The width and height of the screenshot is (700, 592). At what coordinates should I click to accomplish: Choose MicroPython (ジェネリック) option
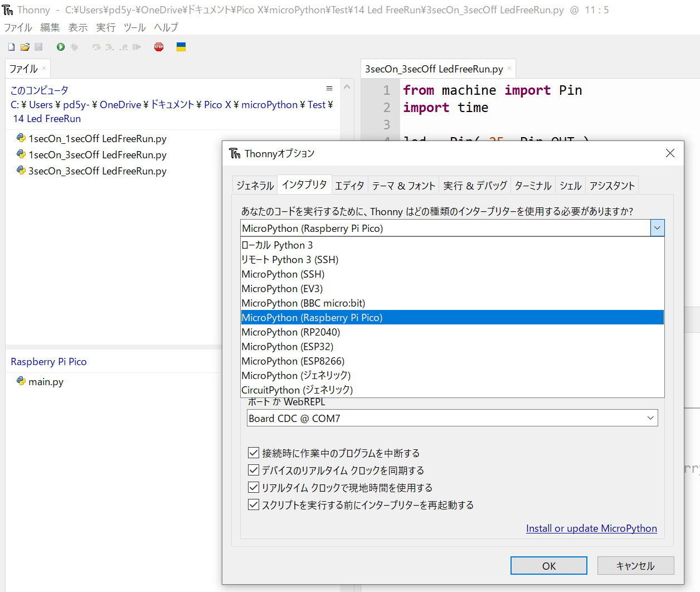pos(453,376)
